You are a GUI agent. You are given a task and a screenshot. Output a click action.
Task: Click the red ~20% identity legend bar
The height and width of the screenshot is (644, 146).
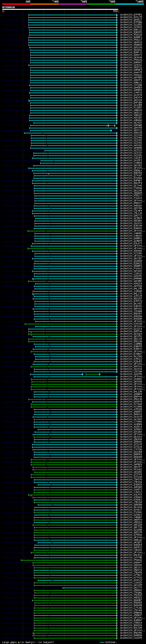point(16,4)
